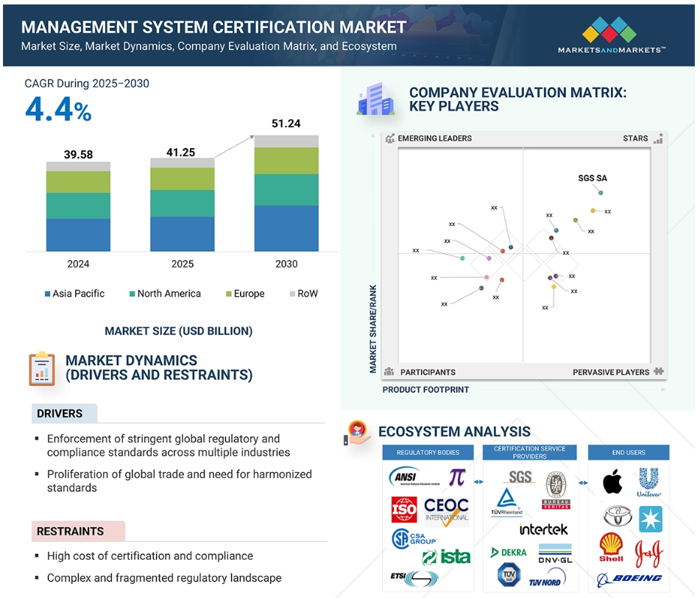
Task: Click the Toyota logo
Action: [618, 516]
